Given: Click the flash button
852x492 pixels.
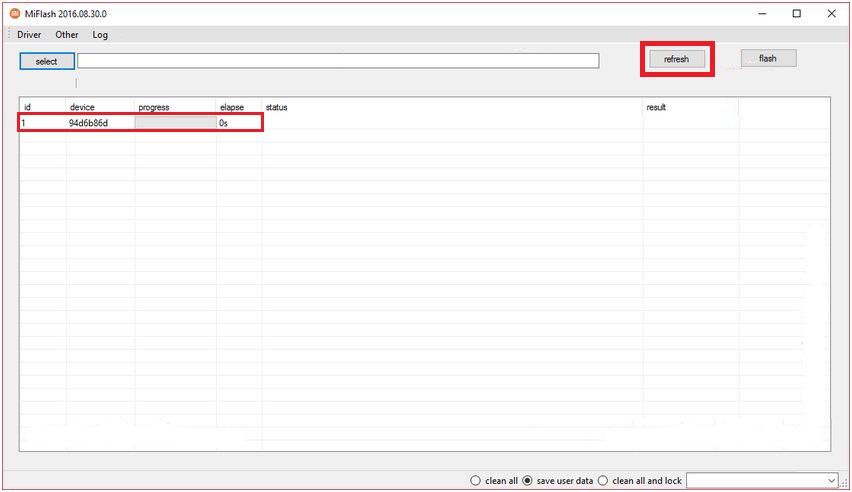Looking at the screenshot, I should coord(768,58).
